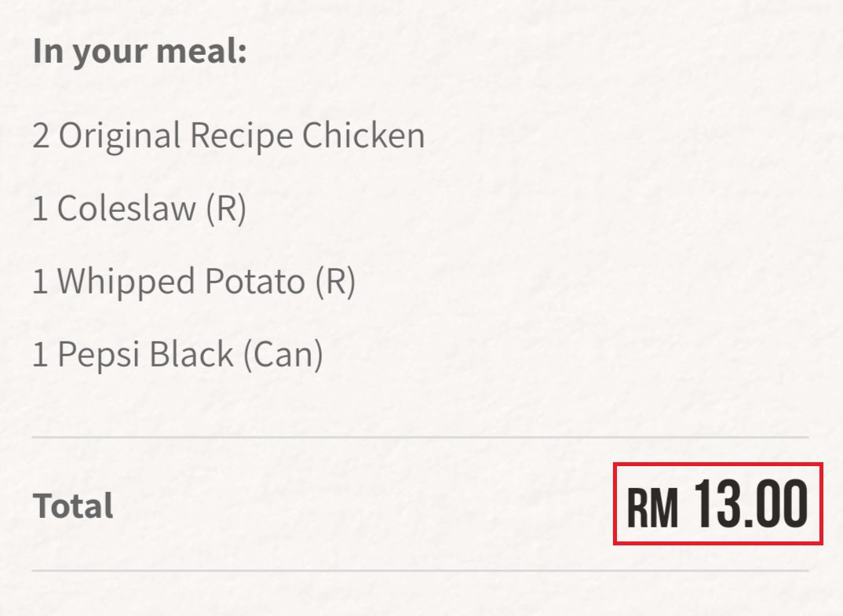843x616 pixels.
Task: Click the "RM" currency text
Action: [x=651, y=507]
